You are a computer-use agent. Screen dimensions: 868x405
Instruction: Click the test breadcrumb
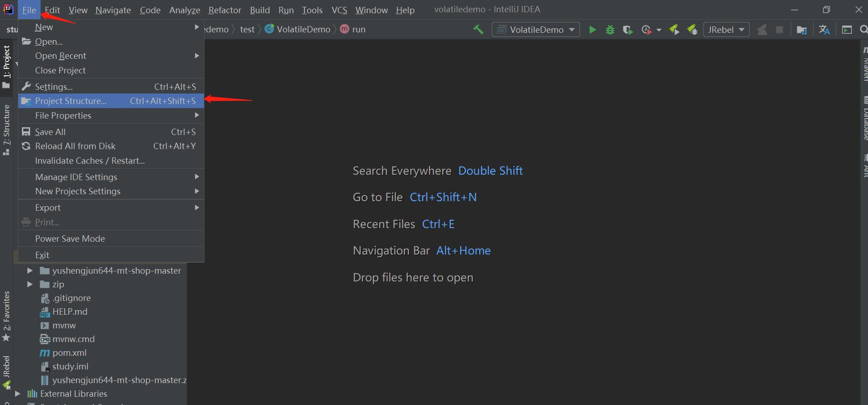coord(247,29)
